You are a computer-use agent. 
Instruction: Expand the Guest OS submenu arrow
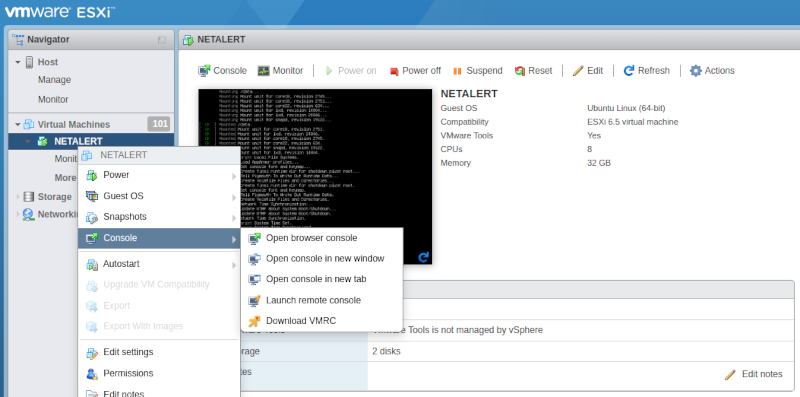[234, 197]
